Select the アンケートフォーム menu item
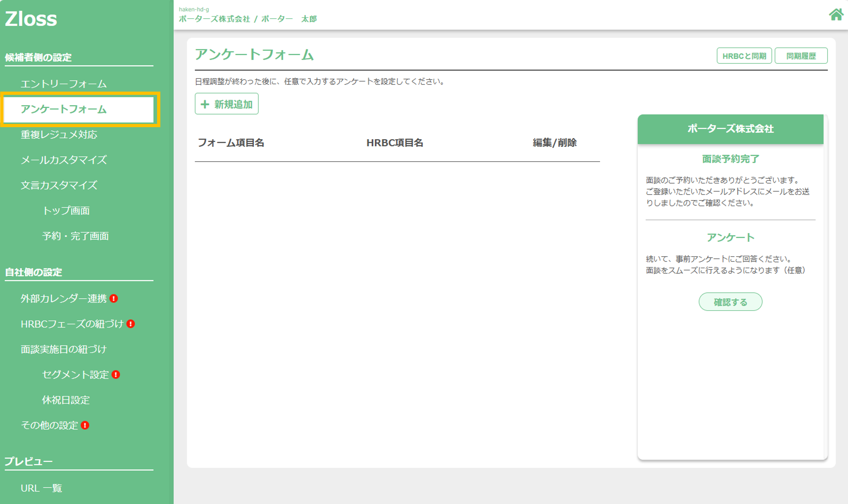 coord(64,109)
